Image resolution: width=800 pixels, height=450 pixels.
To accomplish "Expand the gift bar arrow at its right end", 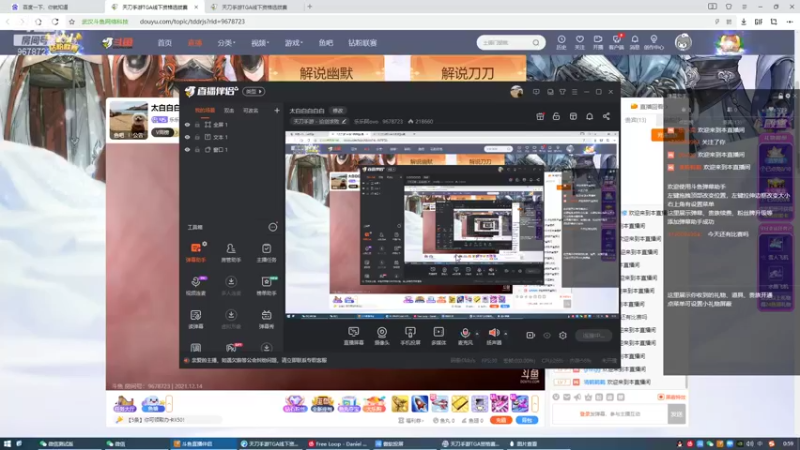I will pos(535,404).
